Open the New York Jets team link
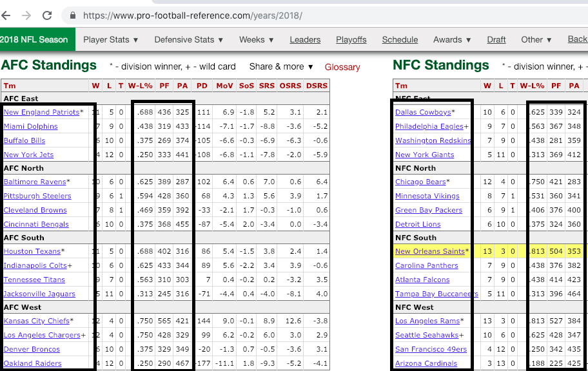The height and width of the screenshot is (371, 588). 28,155
